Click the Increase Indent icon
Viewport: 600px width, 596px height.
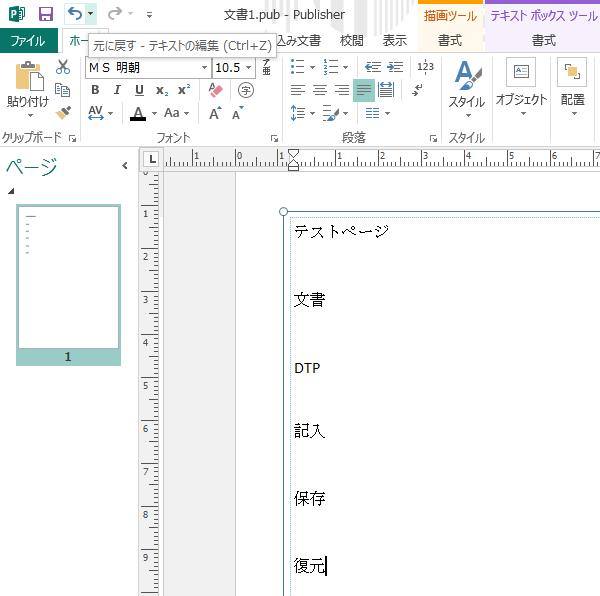pyautogui.click(x=395, y=67)
